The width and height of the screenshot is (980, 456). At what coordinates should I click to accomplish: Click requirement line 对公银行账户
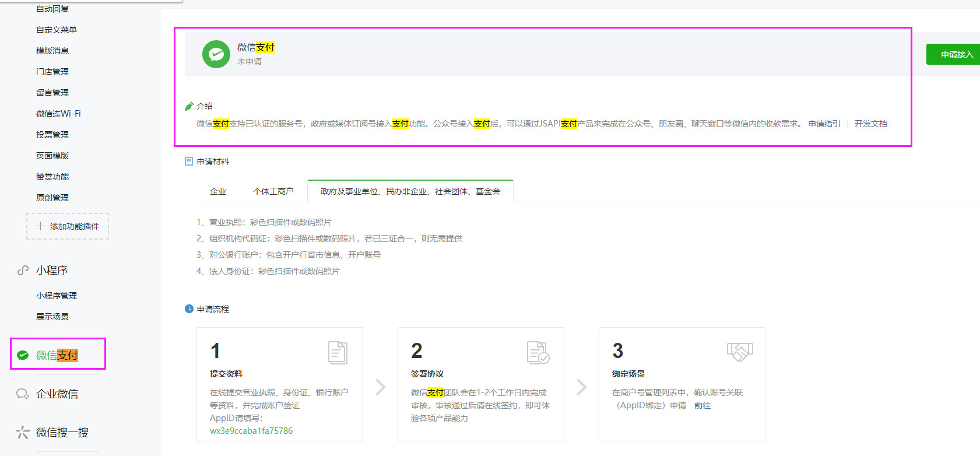pos(289,255)
